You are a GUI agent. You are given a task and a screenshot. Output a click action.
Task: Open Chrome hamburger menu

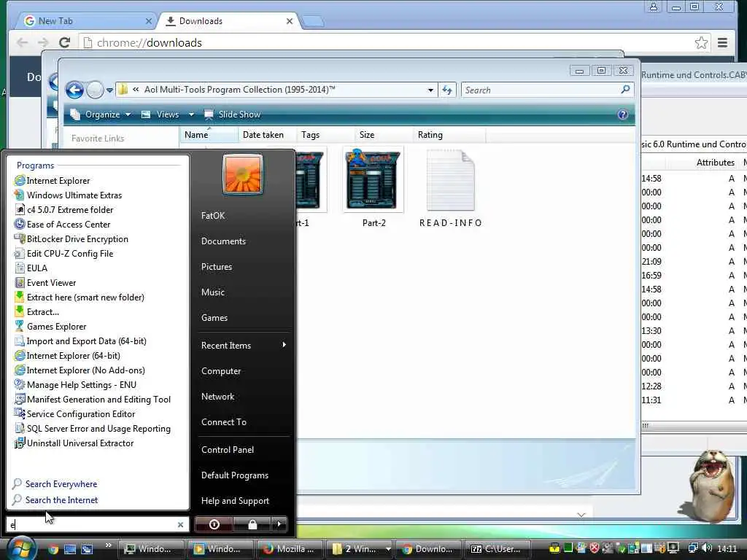click(x=722, y=43)
